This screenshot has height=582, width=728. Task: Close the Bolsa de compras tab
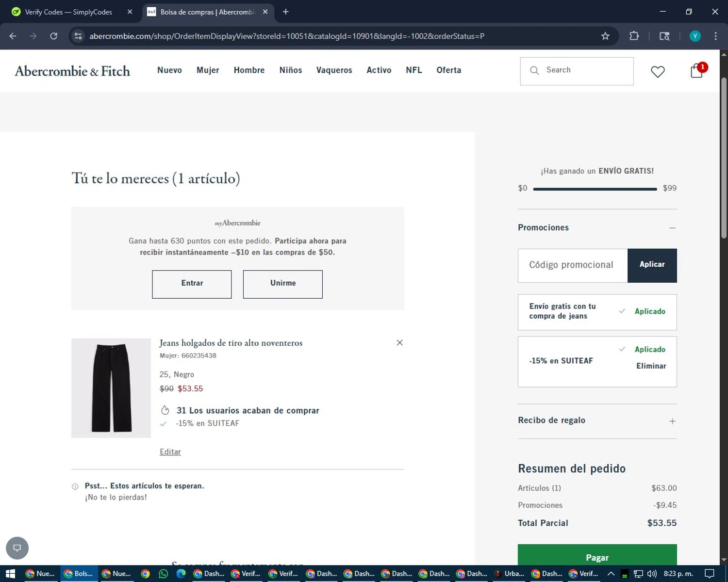coord(265,12)
